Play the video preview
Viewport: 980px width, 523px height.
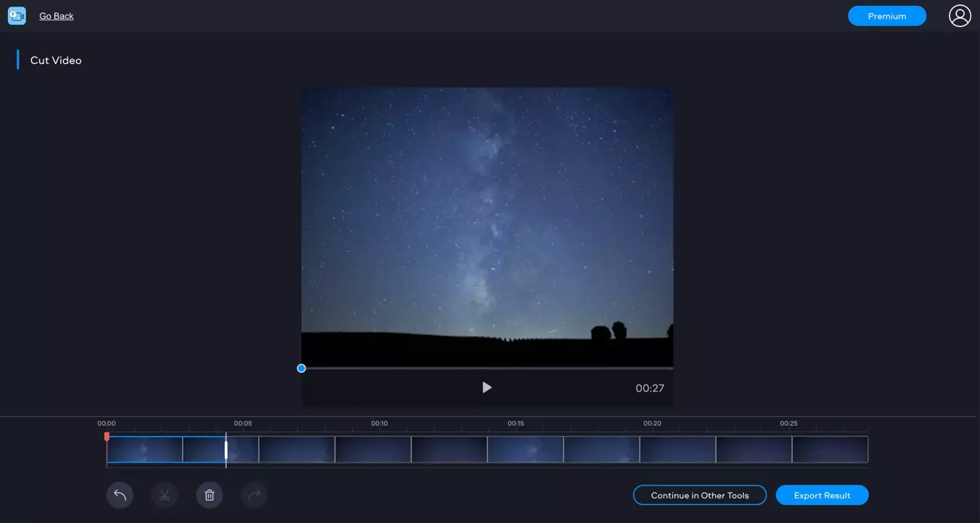coord(487,388)
